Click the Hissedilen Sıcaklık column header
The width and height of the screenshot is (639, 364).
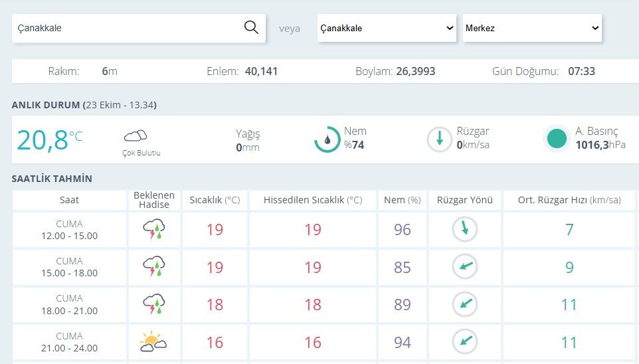point(313,200)
